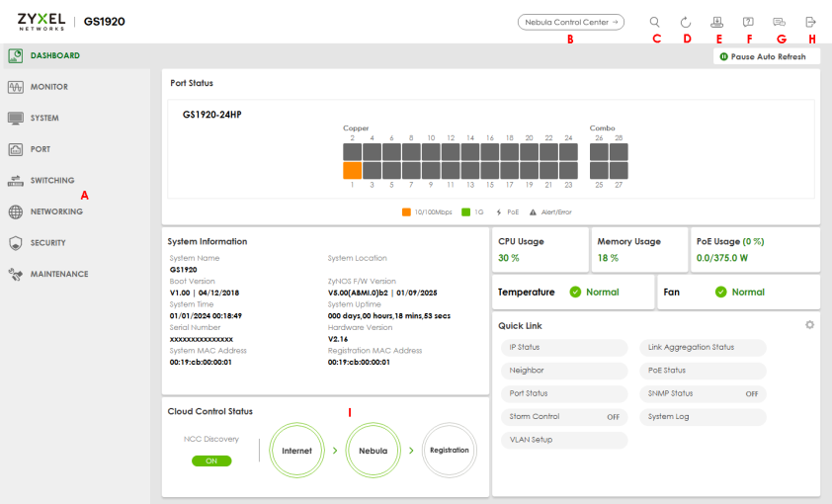The width and height of the screenshot is (832, 504).
Task: Toggle the SNMP Status OFF quick link
Action: pyautogui.click(x=703, y=393)
